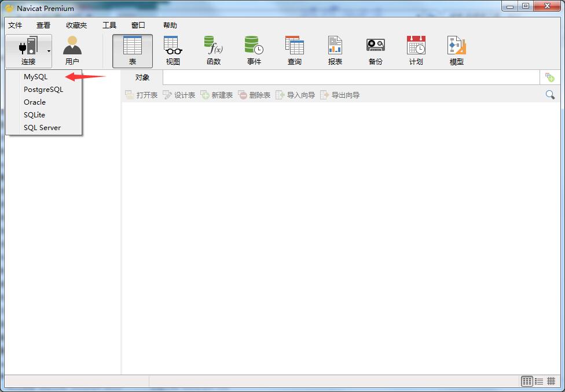
Task: Open the 窗口 window menu
Action: pyautogui.click(x=138, y=25)
